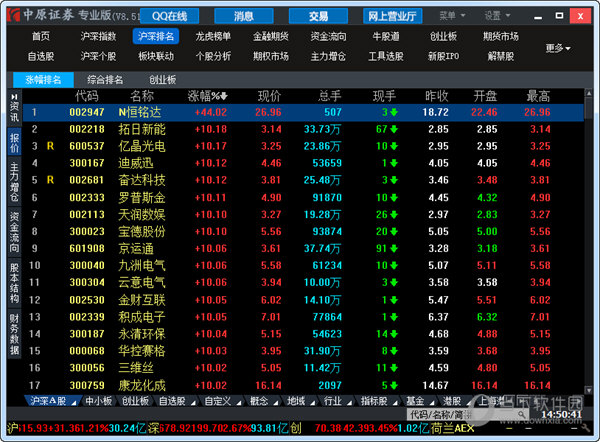
Task: Open the 设置 dropdown
Action: tap(497, 16)
